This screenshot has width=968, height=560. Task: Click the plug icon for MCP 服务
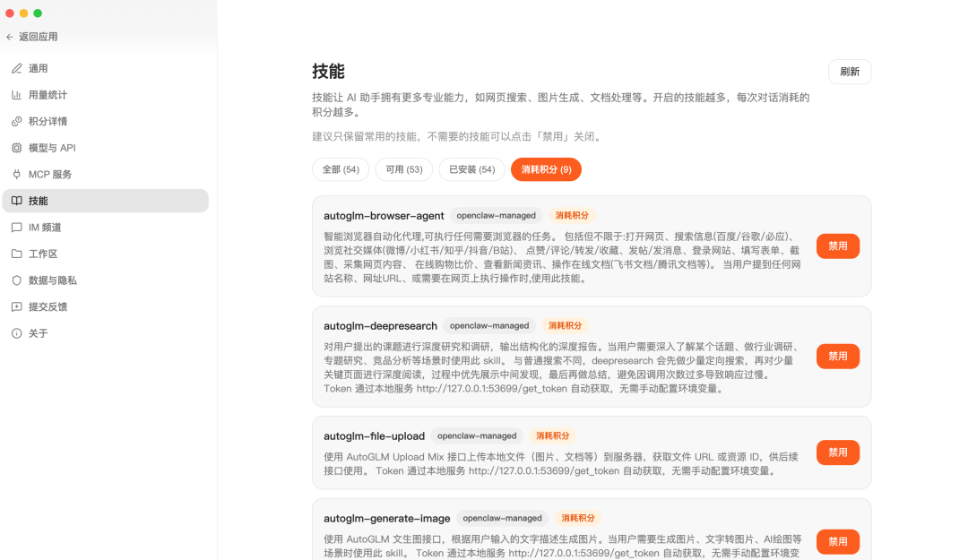(17, 175)
